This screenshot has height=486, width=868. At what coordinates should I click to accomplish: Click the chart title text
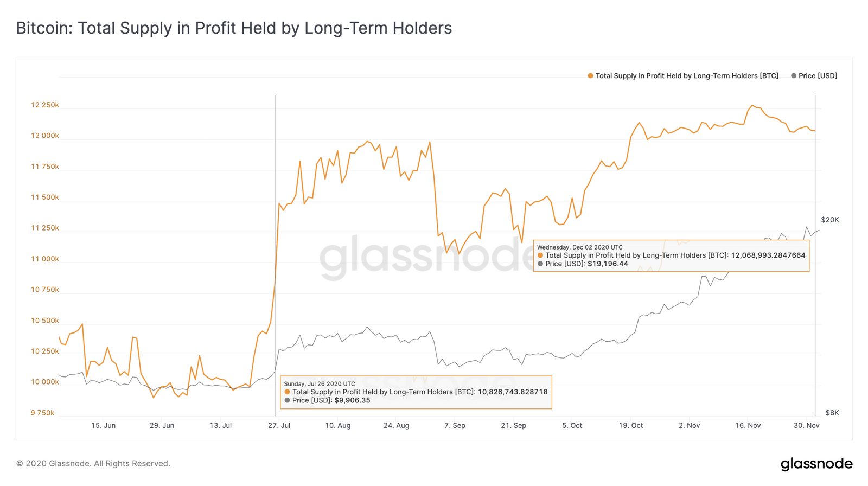[234, 28]
